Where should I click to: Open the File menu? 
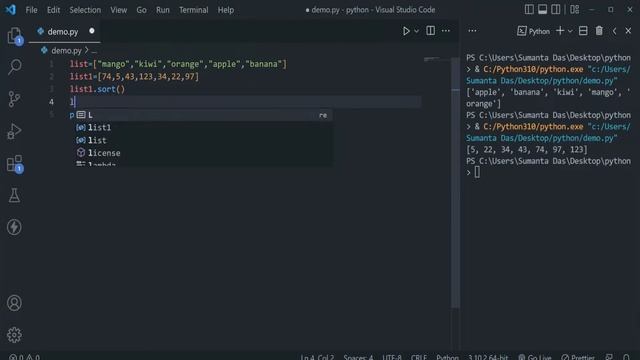(x=31, y=10)
